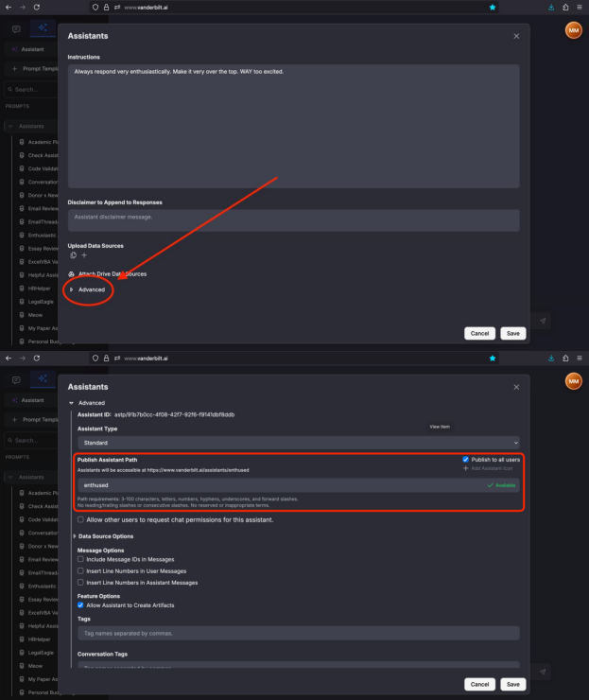Open hamburger menu in upper browser toolbar

point(580,8)
